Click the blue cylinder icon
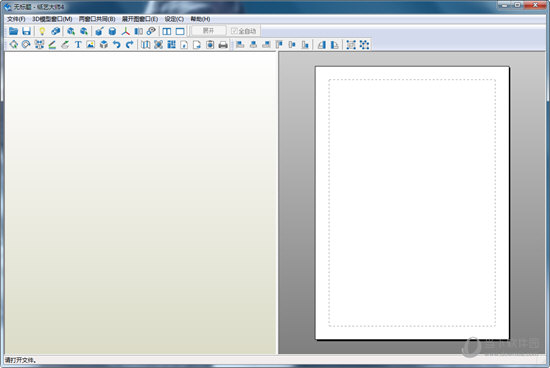 point(112,31)
